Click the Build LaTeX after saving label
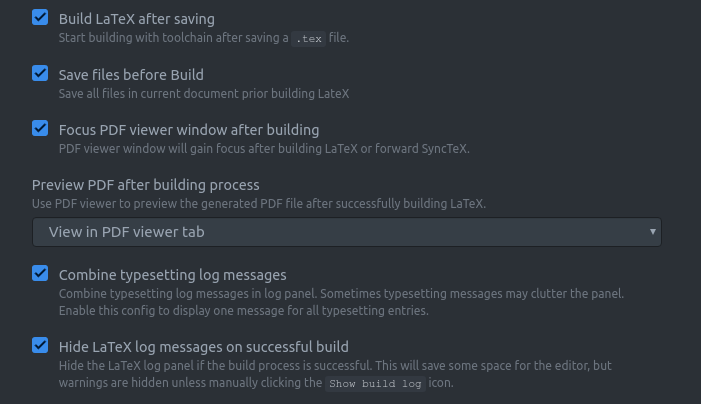Viewport: 701px width, 404px height. (136, 19)
